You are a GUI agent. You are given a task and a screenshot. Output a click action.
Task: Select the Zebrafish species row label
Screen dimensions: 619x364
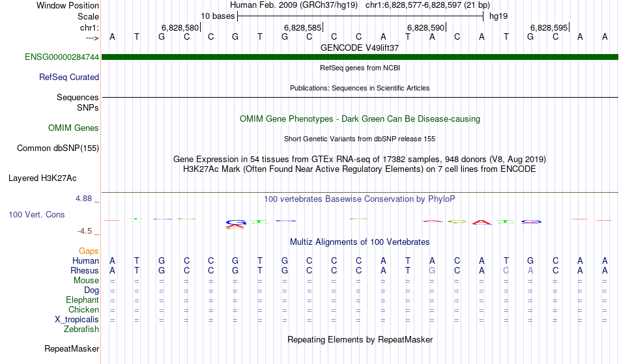pyautogui.click(x=81, y=329)
